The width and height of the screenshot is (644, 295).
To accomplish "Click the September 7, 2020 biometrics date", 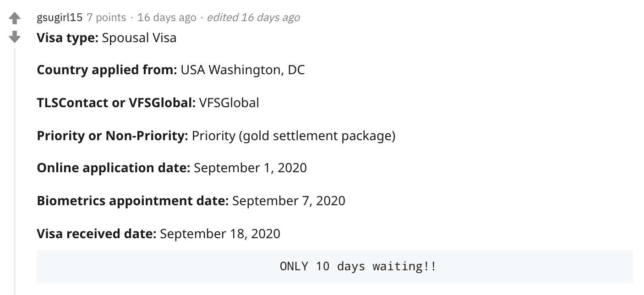I will [x=289, y=201].
